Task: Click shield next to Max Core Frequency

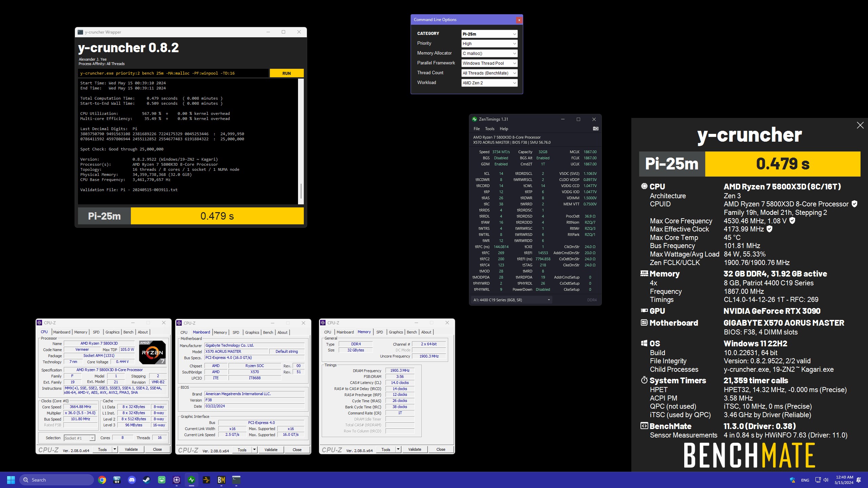Action: click(792, 221)
